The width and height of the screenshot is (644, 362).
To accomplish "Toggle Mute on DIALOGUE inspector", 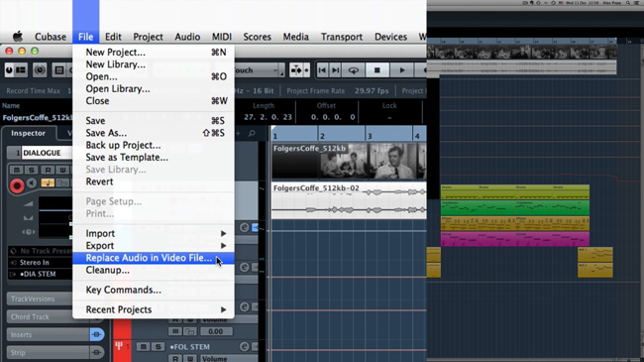I will click(x=17, y=170).
